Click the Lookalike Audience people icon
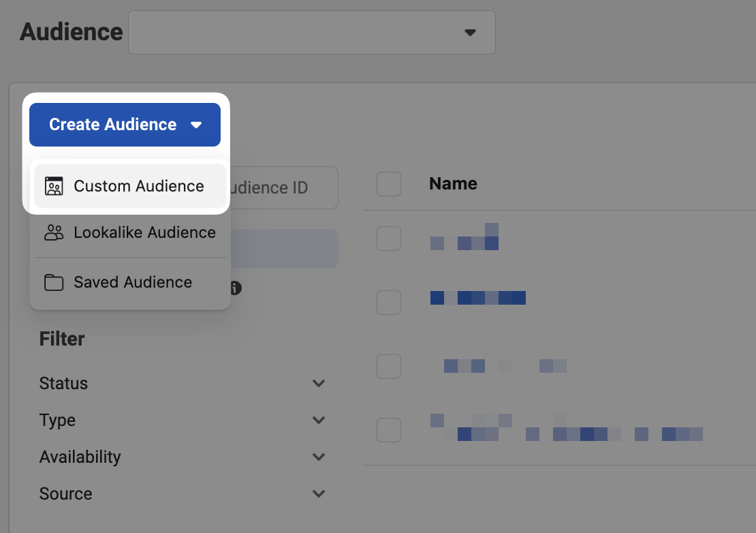The height and width of the screenshot is (533, 756). 54,232
